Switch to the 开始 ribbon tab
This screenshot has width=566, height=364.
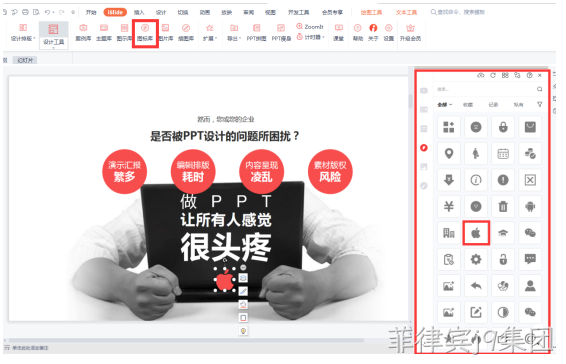91,12
